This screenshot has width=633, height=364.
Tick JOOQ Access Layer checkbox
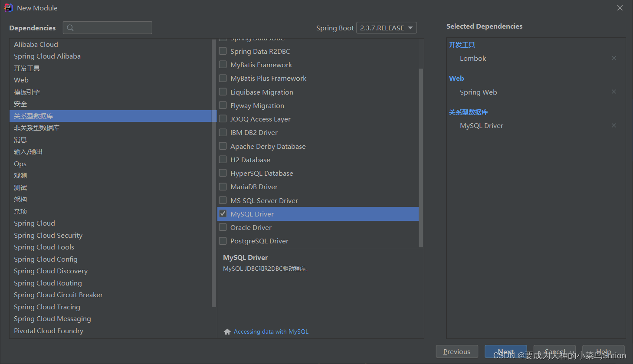(223, 119)
